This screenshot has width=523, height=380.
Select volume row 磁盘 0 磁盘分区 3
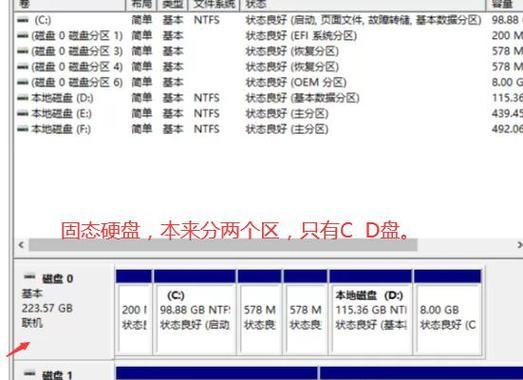click(269, 51)
